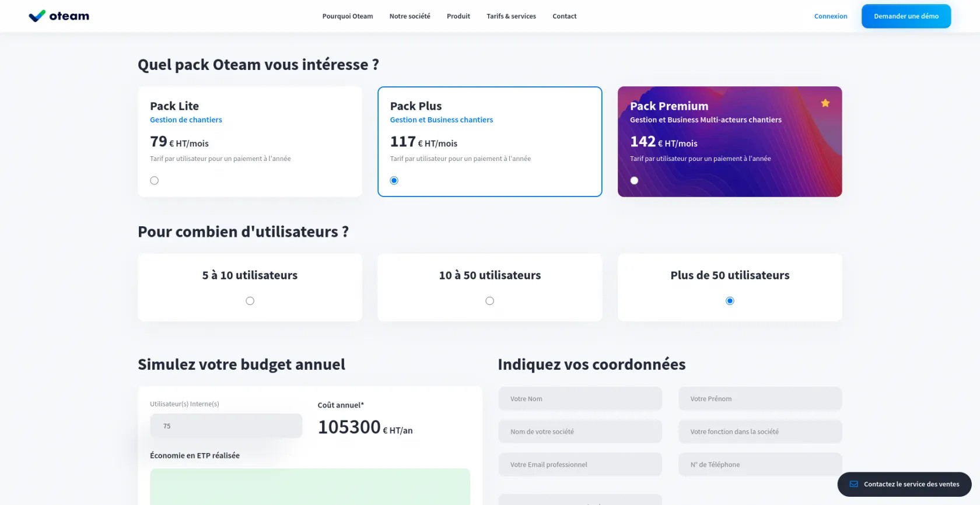Select the Pack Premium radio button

(x=634, y=181)
